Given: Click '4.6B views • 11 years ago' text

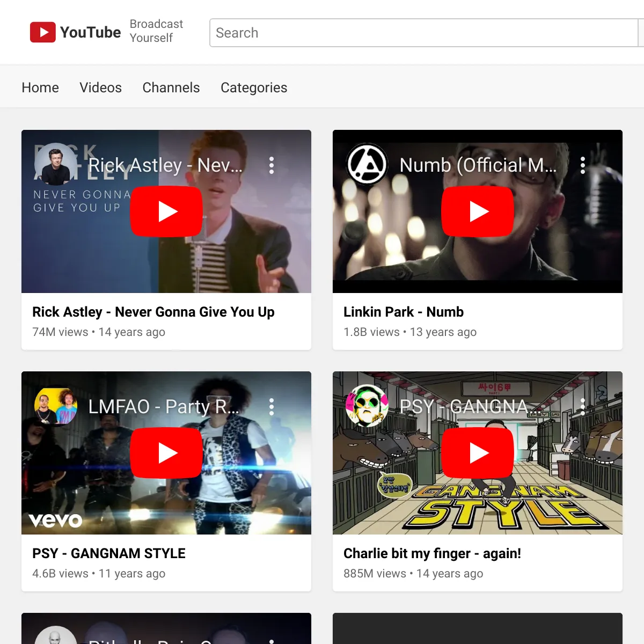Looking at the screenshot, I should (x=99, y=574).
